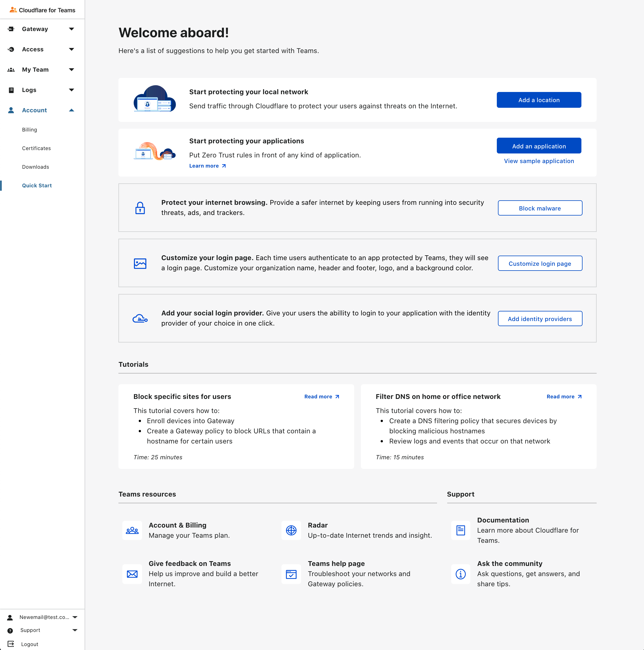Open the Teams help page title

pyautogui.click(x=336, y=564)
